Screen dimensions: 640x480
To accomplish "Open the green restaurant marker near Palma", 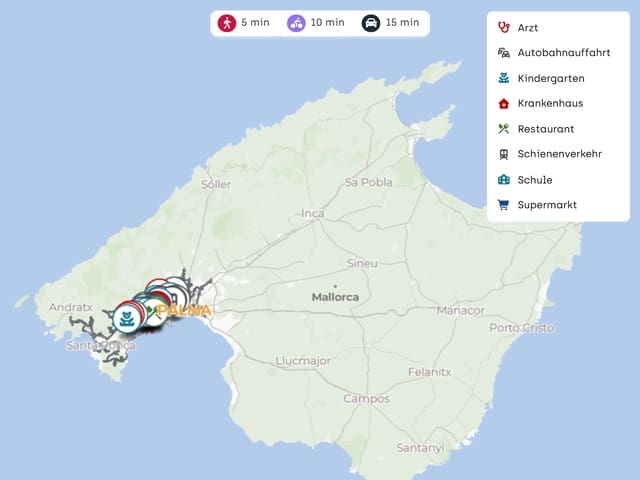I will (154, 312).
